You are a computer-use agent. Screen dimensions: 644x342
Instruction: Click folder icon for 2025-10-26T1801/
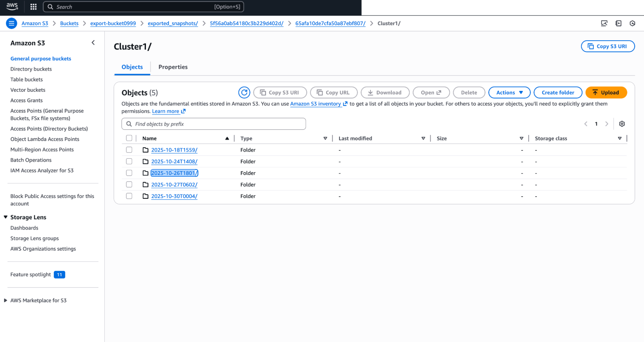click(146, 173)
